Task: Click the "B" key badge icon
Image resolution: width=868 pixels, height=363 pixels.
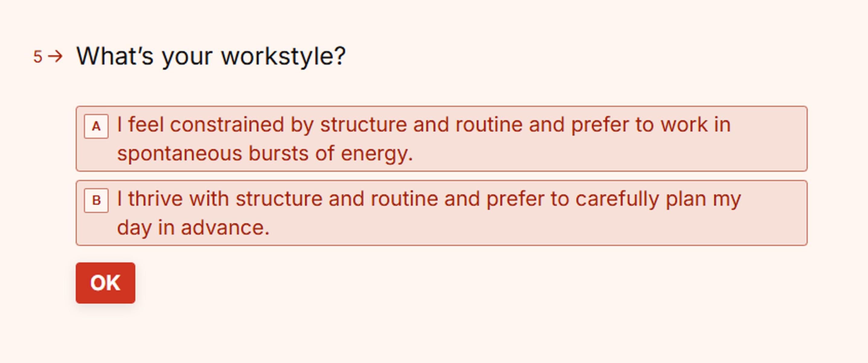Action: [96, 201]
